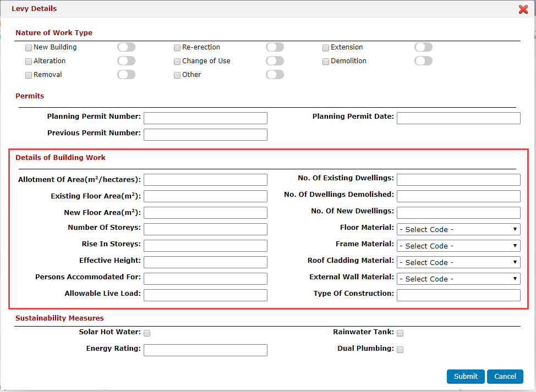Check the Demolition checkbox

[x=326, y=62]
